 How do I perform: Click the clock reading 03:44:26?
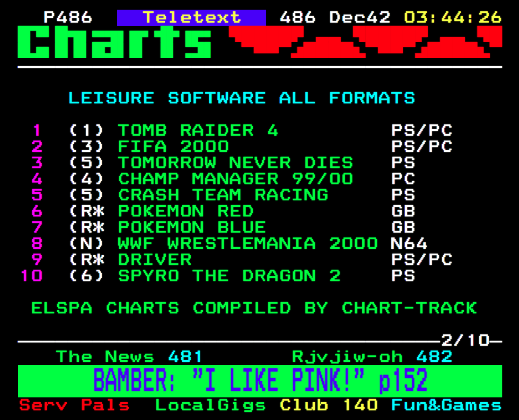453,17
